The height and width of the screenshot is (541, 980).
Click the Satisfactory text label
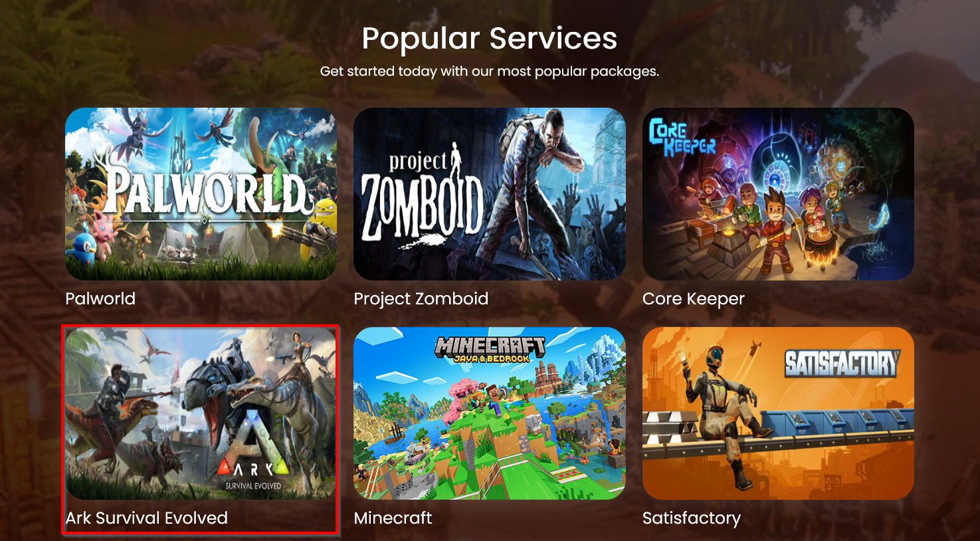(x=692, y=518)
